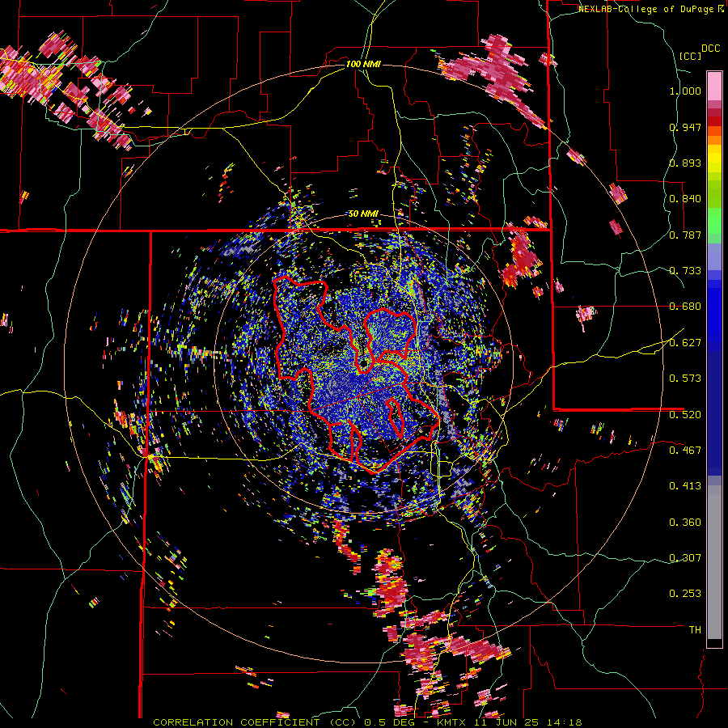Image resolution: width=728 pixels, height=728 pixels.
Task: Click the "0.5 DEG" elevation text
Action: coord(388,722)
